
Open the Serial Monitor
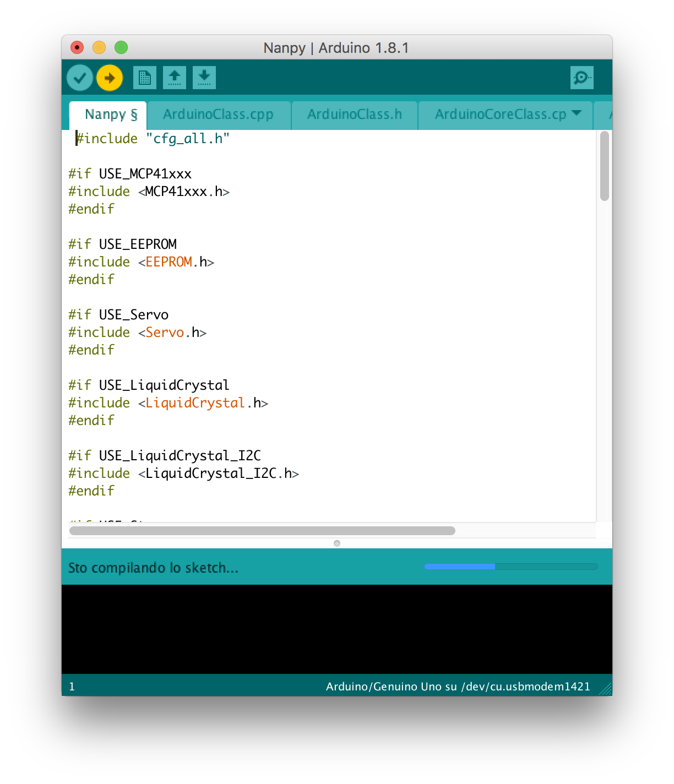pos(581,78)
